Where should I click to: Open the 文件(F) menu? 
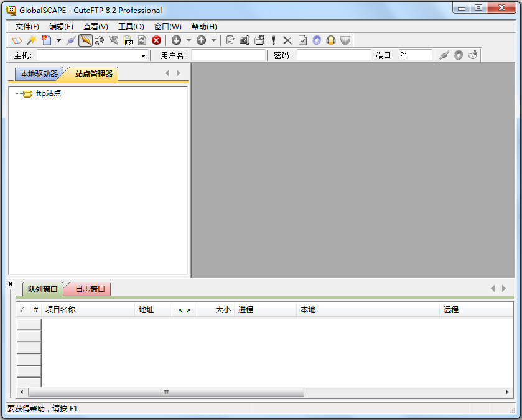(x=27, y=27)
